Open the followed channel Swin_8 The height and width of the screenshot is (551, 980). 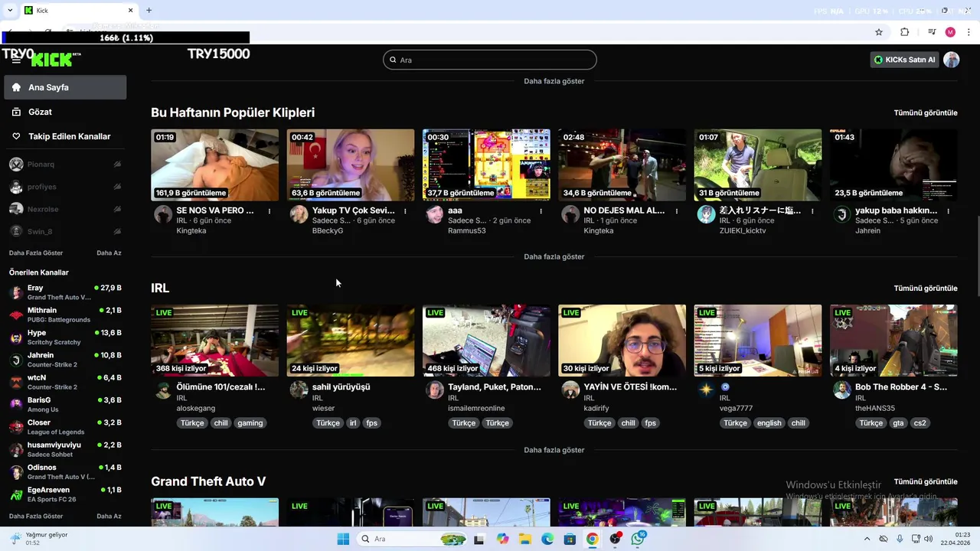65,231
